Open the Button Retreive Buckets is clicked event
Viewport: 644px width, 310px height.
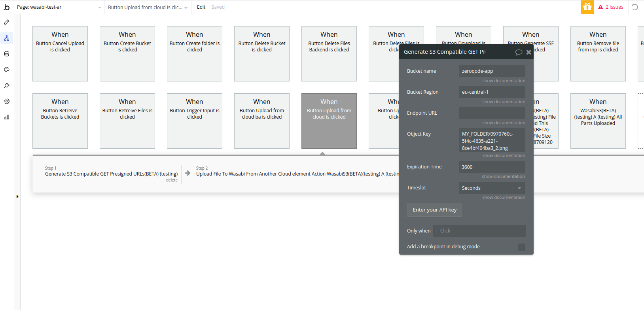point(60,121)
